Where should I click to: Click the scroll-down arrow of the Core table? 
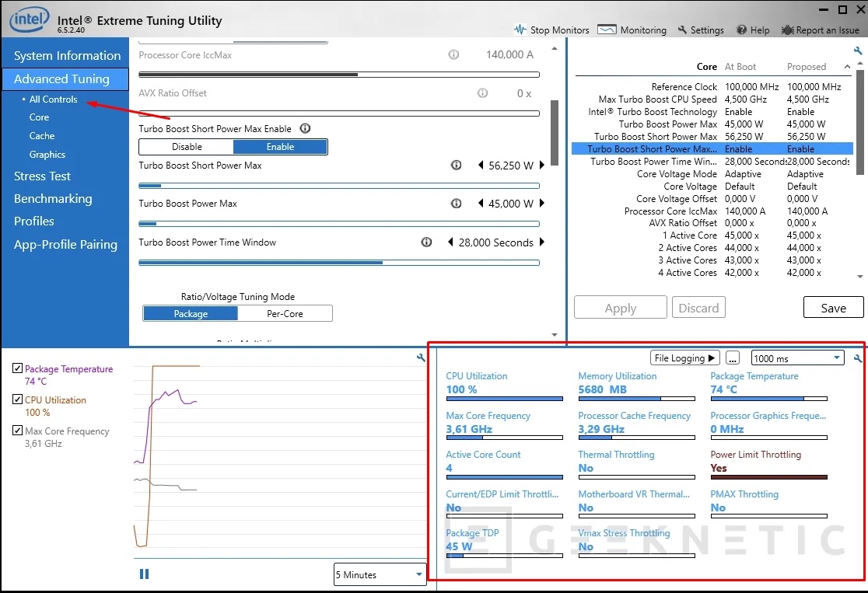[x=859, y=276]
